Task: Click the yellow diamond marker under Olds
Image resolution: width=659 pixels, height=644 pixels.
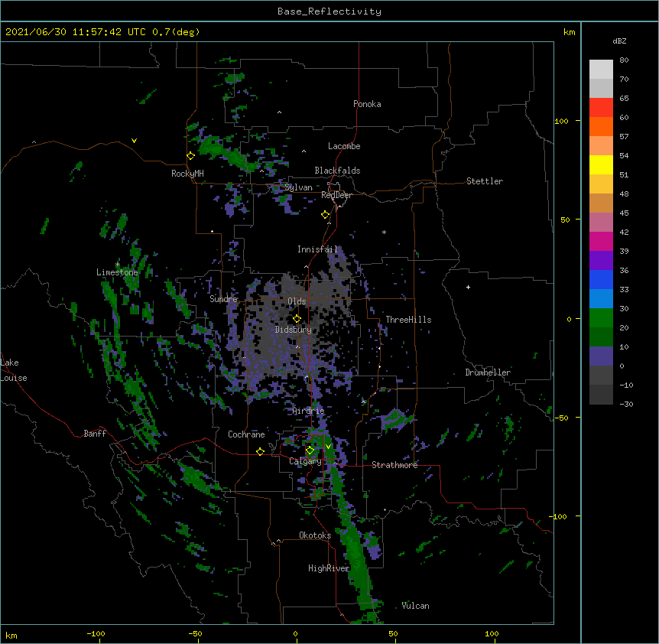Action: (297, 319)
